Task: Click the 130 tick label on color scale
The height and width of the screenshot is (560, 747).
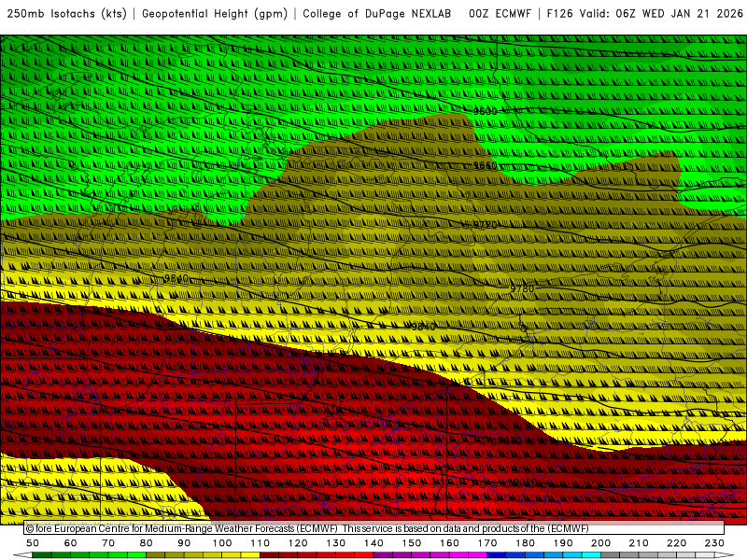Action: 336,543
